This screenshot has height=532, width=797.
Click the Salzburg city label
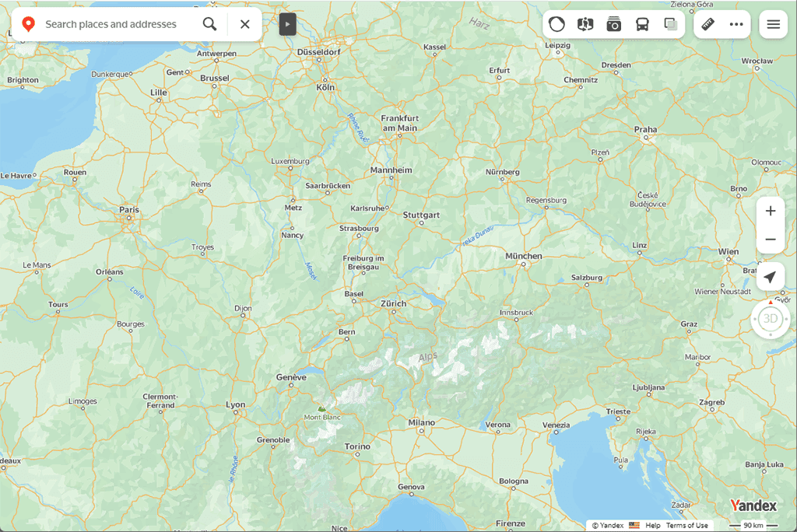tap(587, 278)
